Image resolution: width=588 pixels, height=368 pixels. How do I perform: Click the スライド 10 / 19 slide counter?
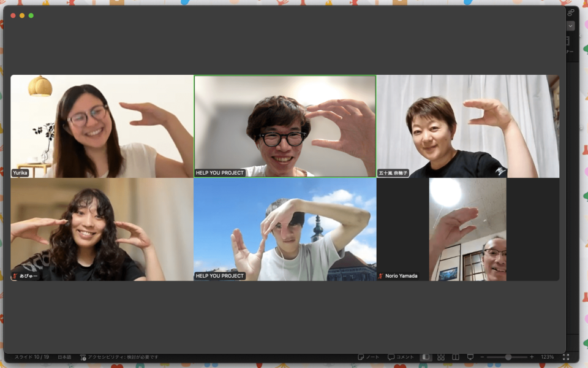pyautogui.click(x=31, y=357)
